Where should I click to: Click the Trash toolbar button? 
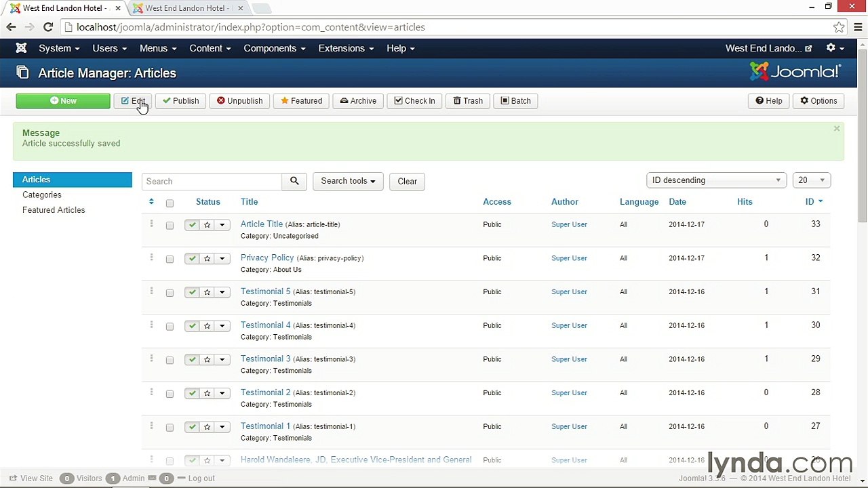pyautogui.click(x=468, y=101)
